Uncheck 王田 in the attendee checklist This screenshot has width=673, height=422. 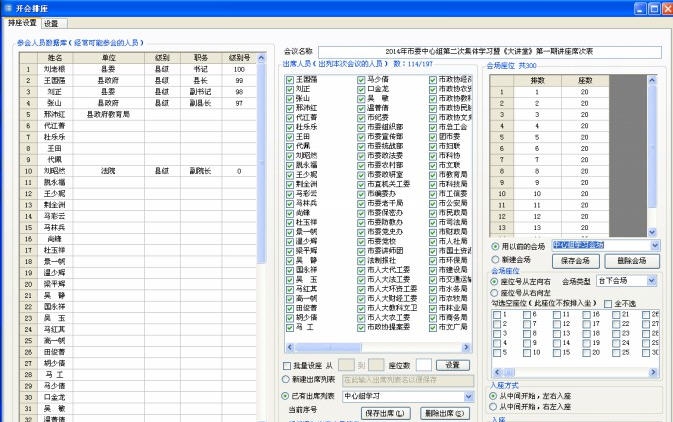(x=290, y=137)
